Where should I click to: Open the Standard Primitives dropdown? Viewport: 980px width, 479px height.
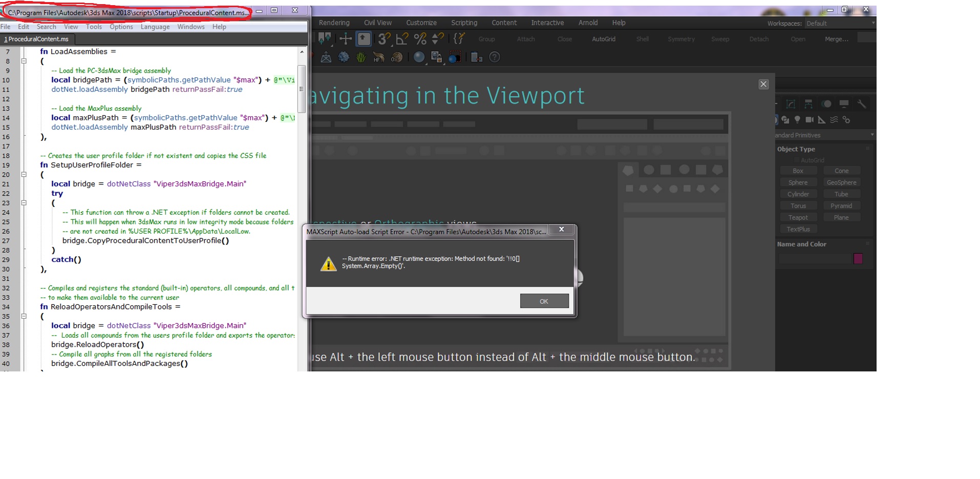[x=825, y=135]
